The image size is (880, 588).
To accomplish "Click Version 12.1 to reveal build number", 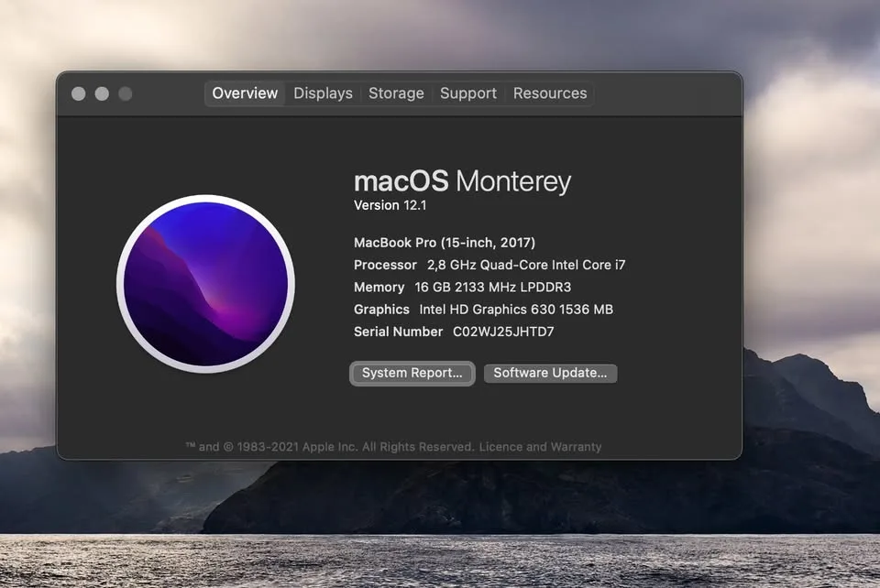I will pyautogui.click(x=390, y=205).
